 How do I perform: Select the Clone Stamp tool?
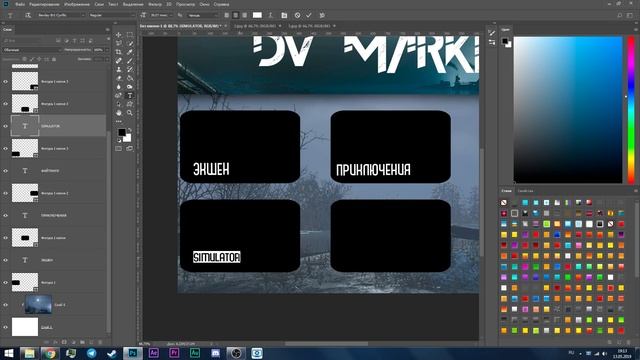click(x=118, y=69)
